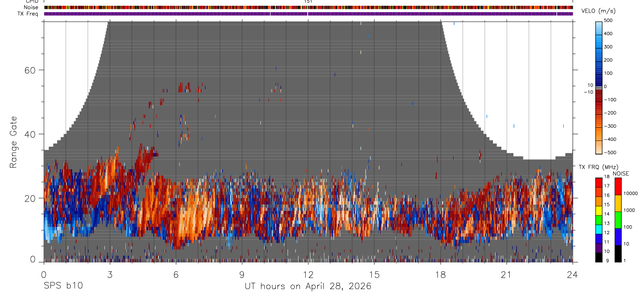Click the velocity scale label "300" in blue range
The width and height of the screenshot is (644, 297).
tap(608, 47)
